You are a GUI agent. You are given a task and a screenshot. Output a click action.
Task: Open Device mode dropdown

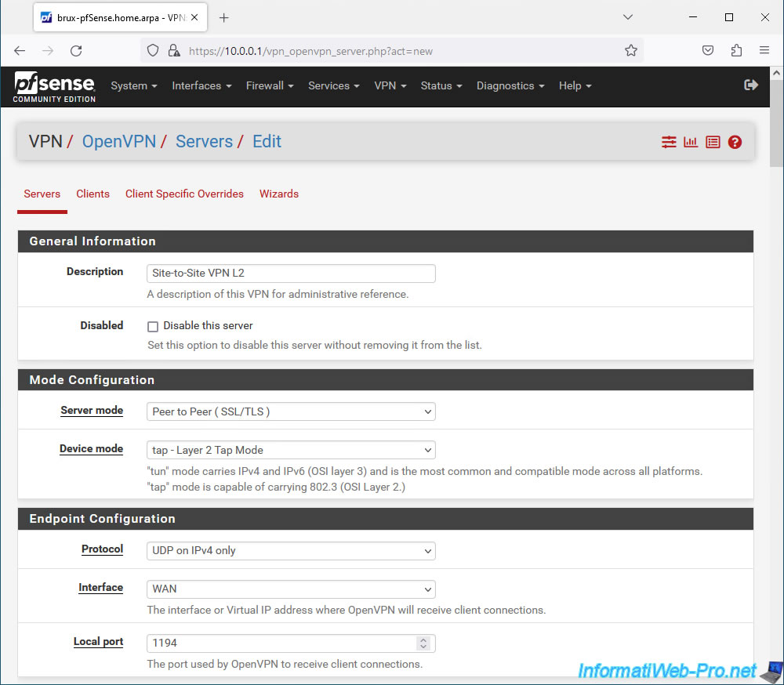click(x=291, y=450)
